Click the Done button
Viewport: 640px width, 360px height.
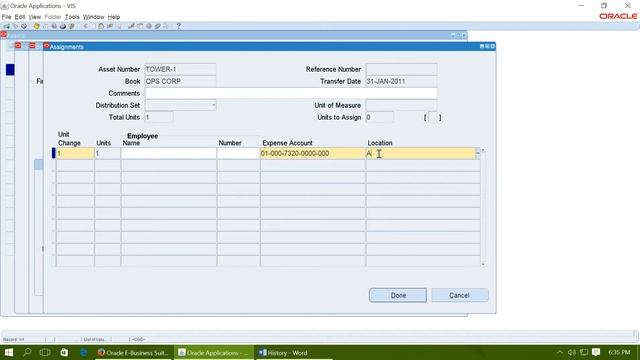click(x=398, y=295)
